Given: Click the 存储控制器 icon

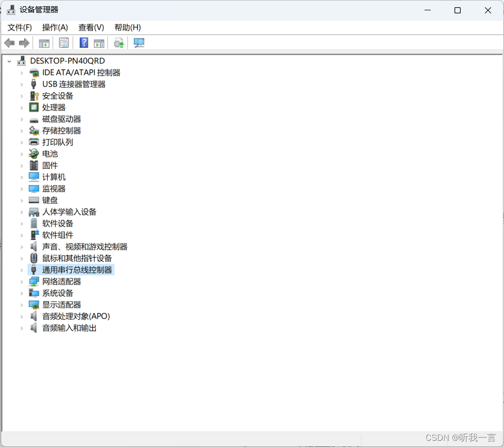Looking at the screenshot, I should pyautogui.click(x=34, y=130).
